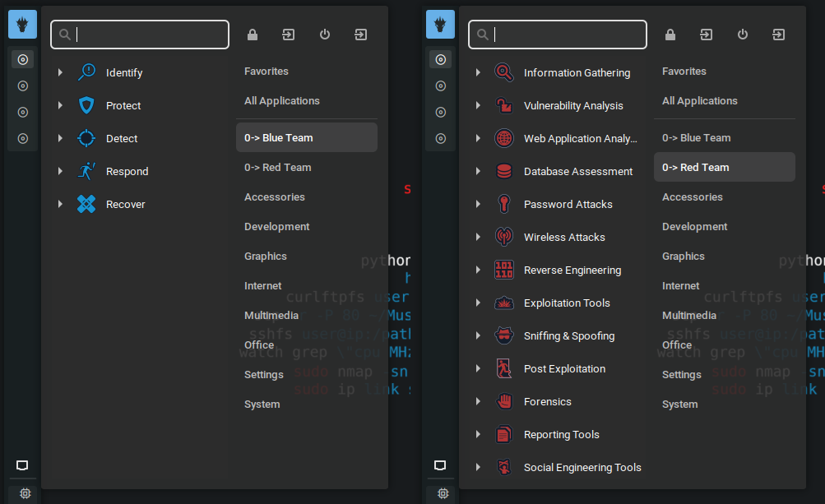Image resolution: width=825 pixels, height=504 pixels.
Task: Click the lock screen icon in right panel
Action: pyautogui.click(x=670, y=35)
